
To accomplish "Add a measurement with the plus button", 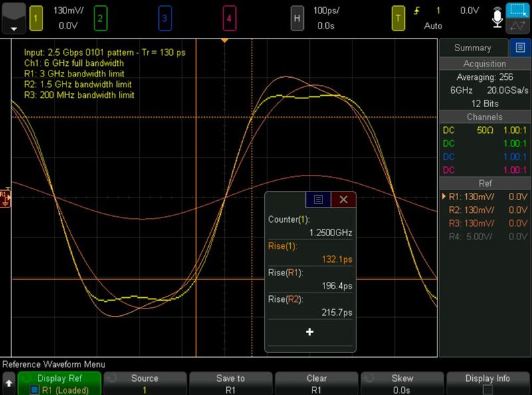I will tap(310, 332).
